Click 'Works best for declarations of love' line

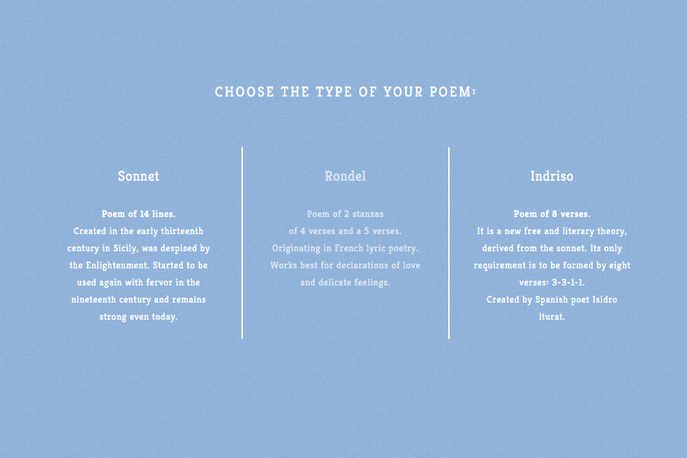tap(345, 265)
